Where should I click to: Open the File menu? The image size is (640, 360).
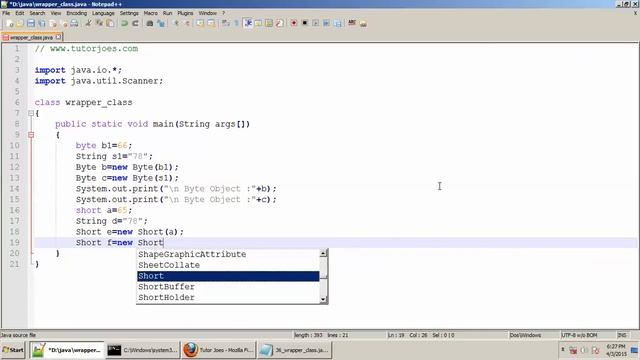(x=6, y=13)
